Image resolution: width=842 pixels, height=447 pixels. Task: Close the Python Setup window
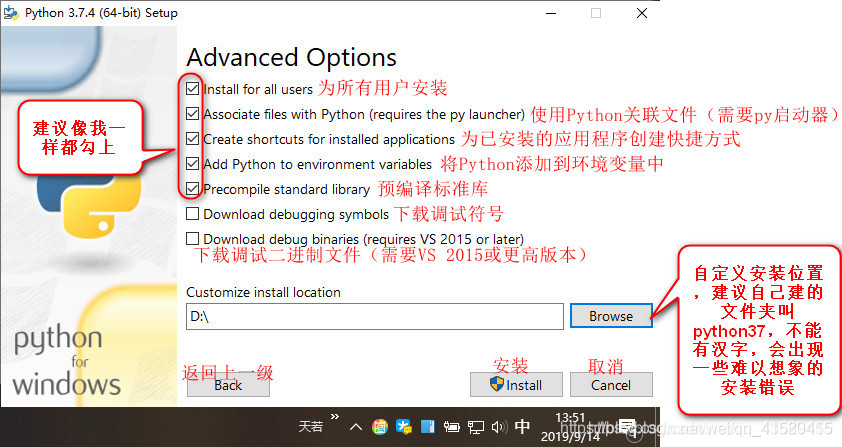[x=642, y=13]
